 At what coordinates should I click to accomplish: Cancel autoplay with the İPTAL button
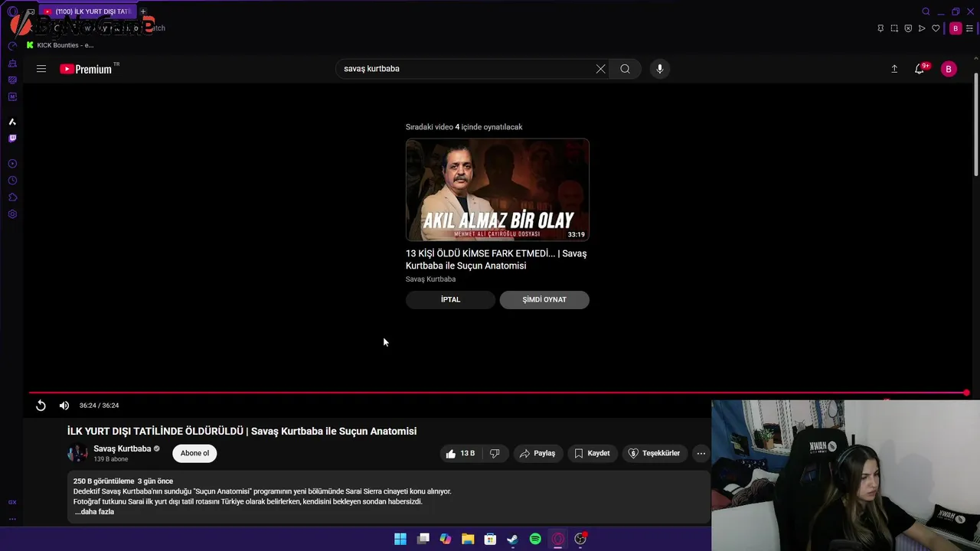pos(450,300)
